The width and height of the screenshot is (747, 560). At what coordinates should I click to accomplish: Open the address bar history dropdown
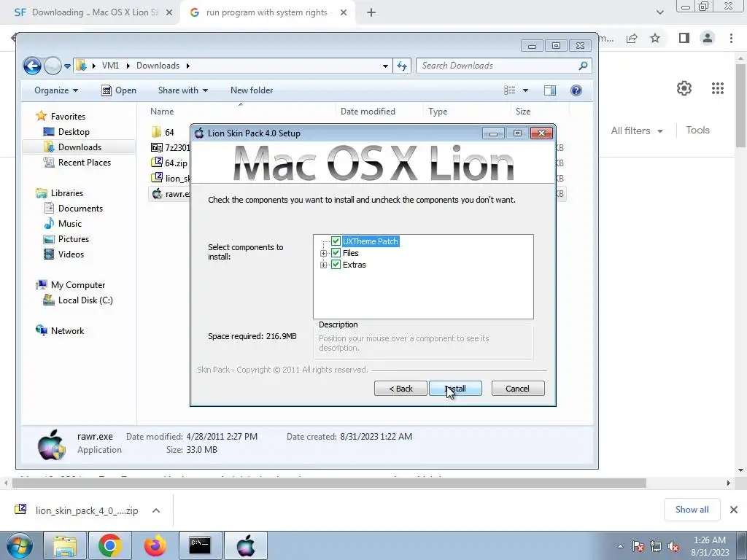[x=385, y=66]
